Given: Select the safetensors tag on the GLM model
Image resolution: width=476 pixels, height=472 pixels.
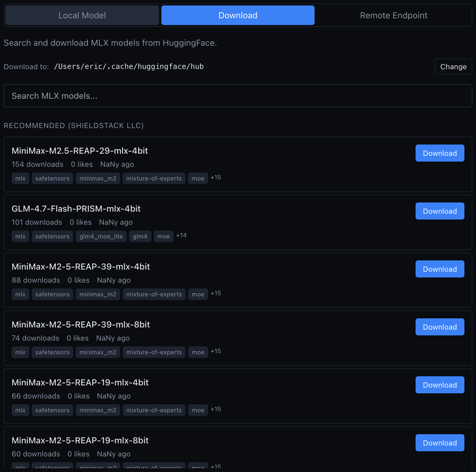Looking at the screenshot, I should point(52,236).
